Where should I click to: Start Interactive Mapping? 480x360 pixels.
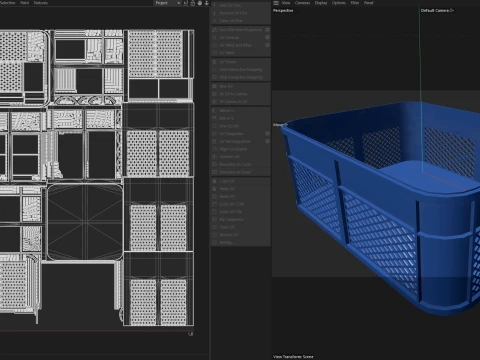(x=240, y=70)
